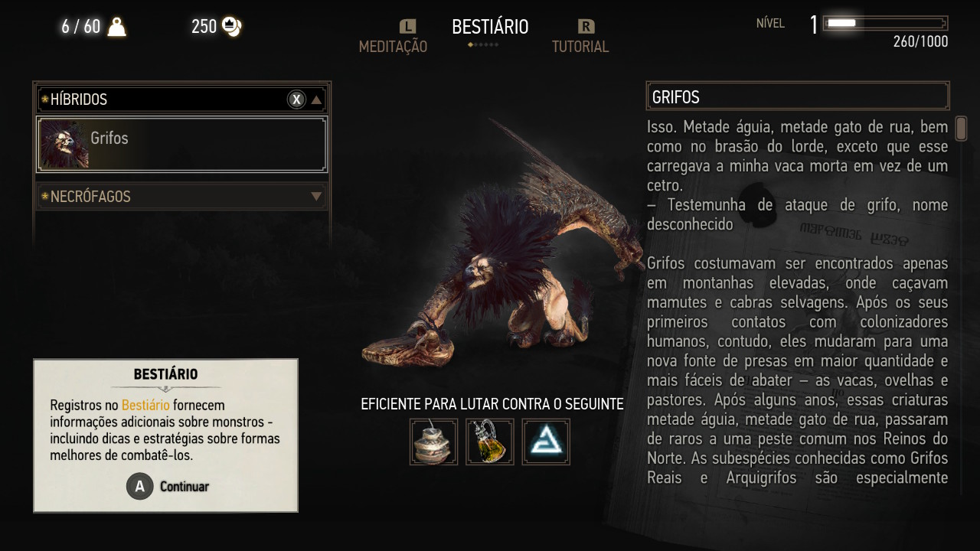Click Continuar to dismiss the tutorial

(x=185, y=486)
